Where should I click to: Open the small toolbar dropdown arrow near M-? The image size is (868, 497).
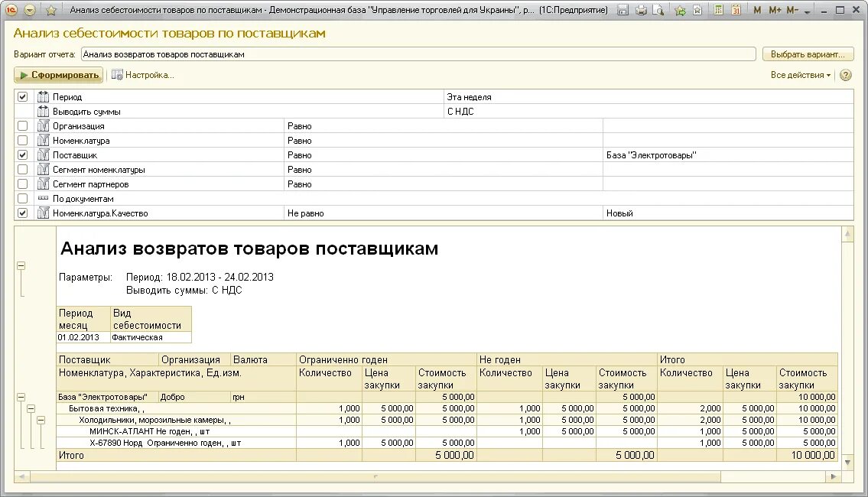tap(807, 11)
